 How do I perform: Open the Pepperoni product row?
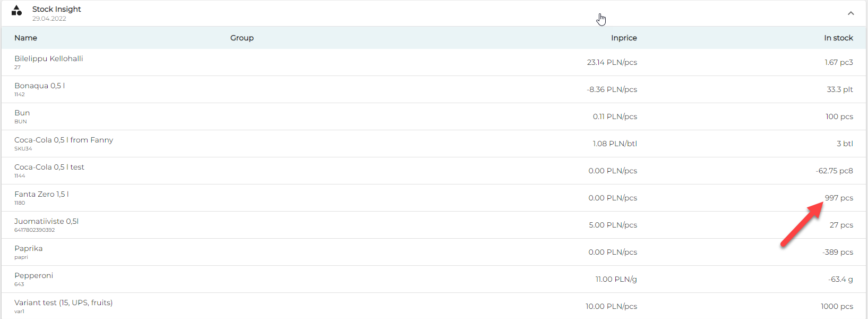34,275
